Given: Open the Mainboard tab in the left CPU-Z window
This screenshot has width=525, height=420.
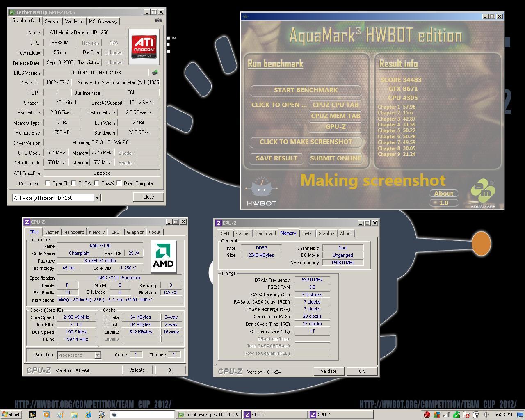Looking at the screenshot, I should (74, 232).
